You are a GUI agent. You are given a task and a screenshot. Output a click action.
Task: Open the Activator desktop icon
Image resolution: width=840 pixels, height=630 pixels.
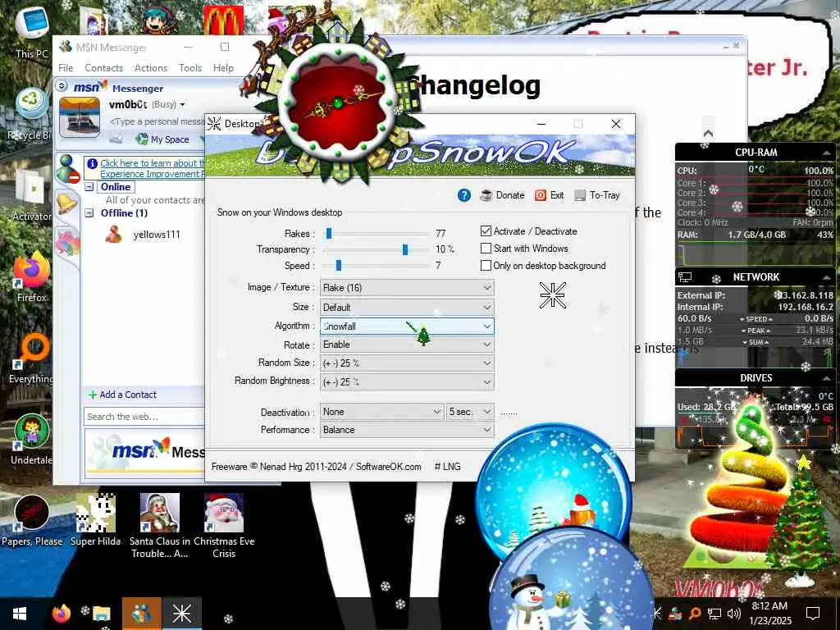point(32,195)
